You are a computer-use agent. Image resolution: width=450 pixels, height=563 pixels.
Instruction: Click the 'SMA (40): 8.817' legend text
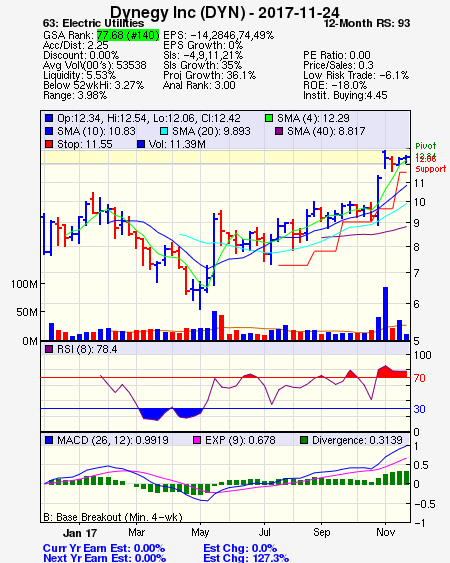pos(326,131)
